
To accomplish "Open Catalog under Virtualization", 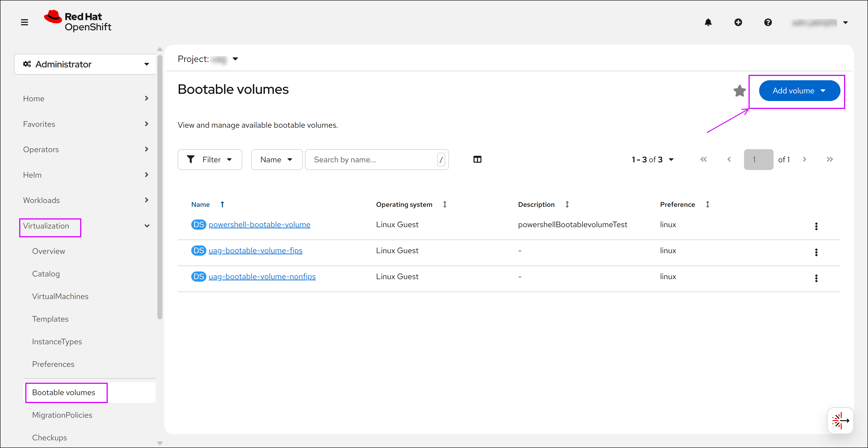I will click(46, 274).
